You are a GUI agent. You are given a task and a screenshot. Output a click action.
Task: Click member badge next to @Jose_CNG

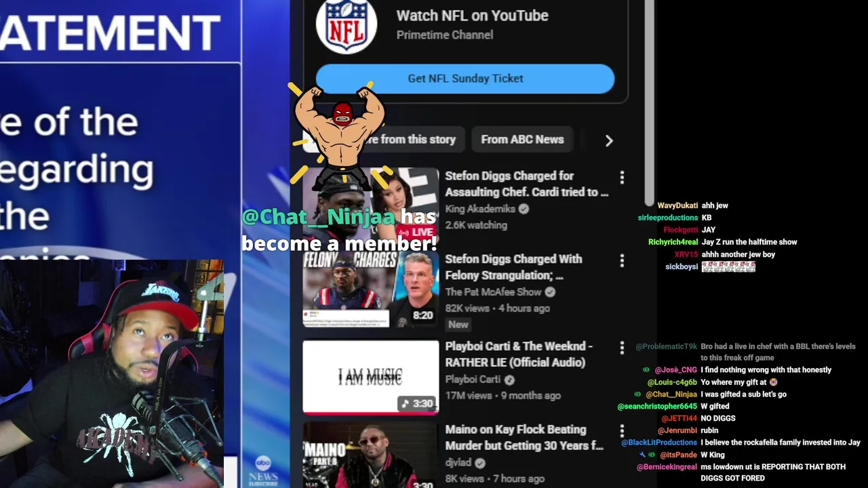(x=646, y=370)
